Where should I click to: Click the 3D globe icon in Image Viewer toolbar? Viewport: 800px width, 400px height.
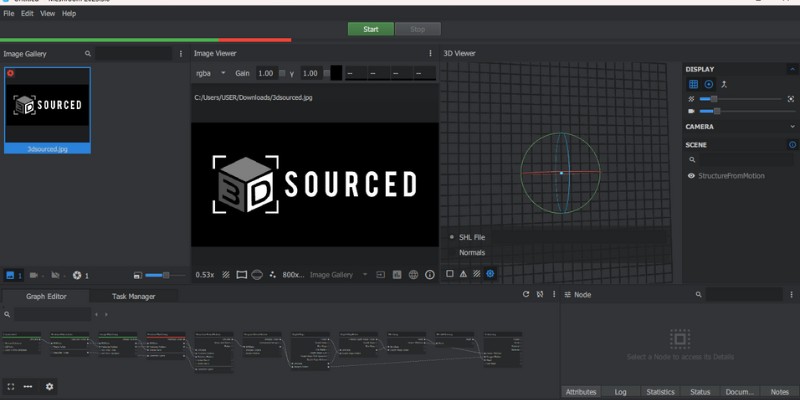[x=413, y=275]
